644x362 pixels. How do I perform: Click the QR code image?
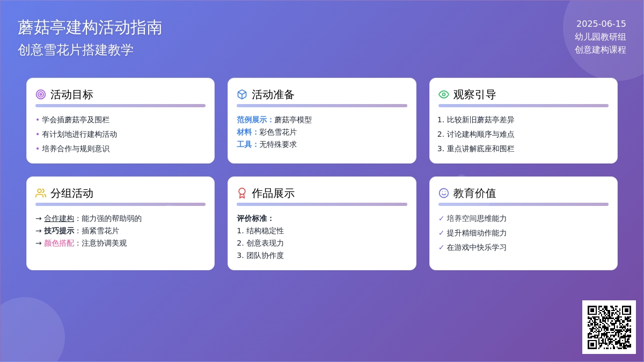pos(609,327)
